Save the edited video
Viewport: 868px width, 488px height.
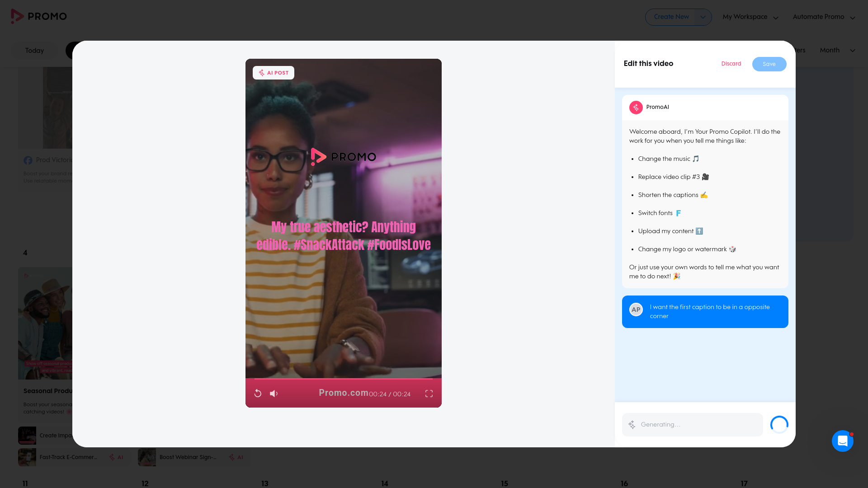point(769,64)
